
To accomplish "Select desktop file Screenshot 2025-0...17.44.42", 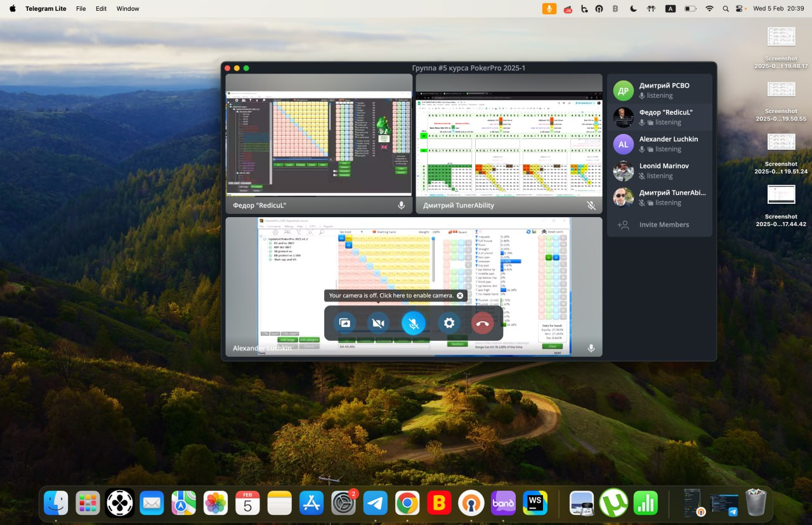I will (x=781, y=206).
